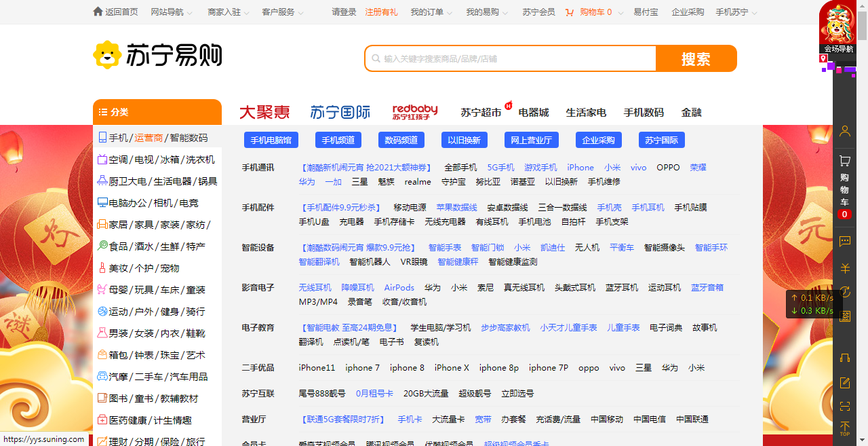The height and width of the screenshot is (446, 868).
Task: Click the yen ¥ icon in right sidebar
Action: (x=844, y=268)
